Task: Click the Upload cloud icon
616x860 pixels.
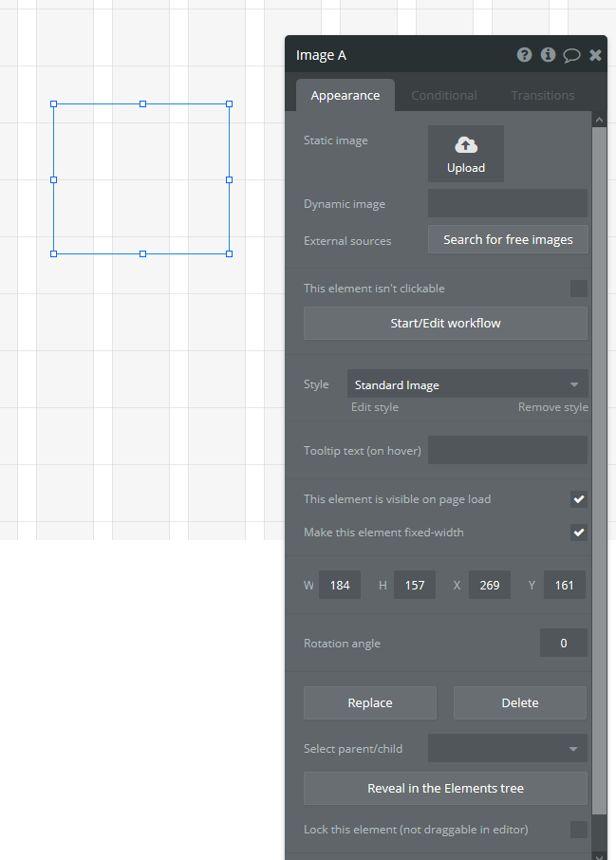Action: [x=466, y=145]
